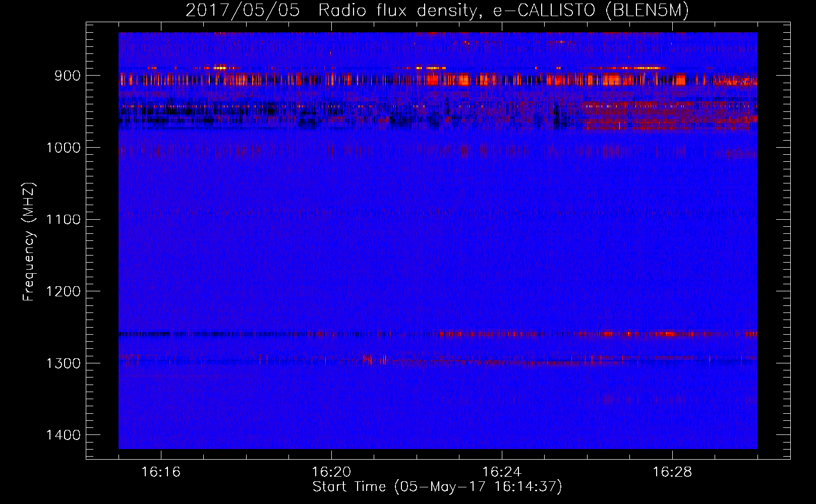Click the 16:28 time axis label

(672, 472)
